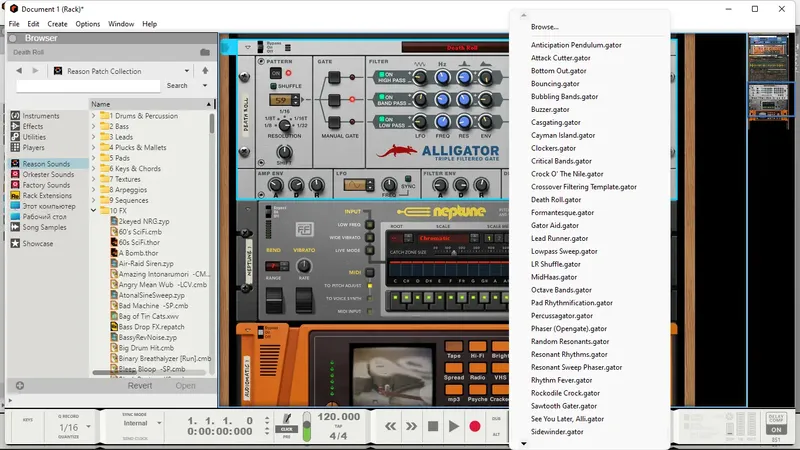Image resolution: width=800 pixels, height=450 pixels.
Task: Select the Tape button on Audiomatic
Action: pyautogui.click(x=454, y=346)
